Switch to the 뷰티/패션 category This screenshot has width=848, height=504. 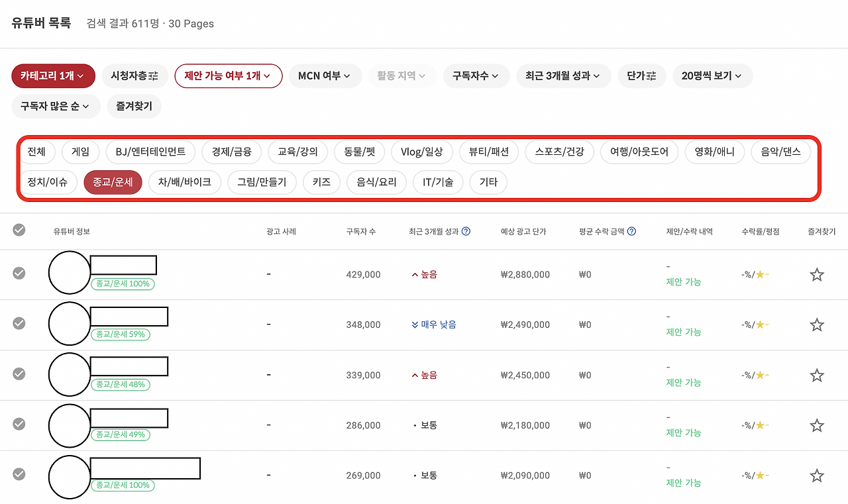click(488, 152)
